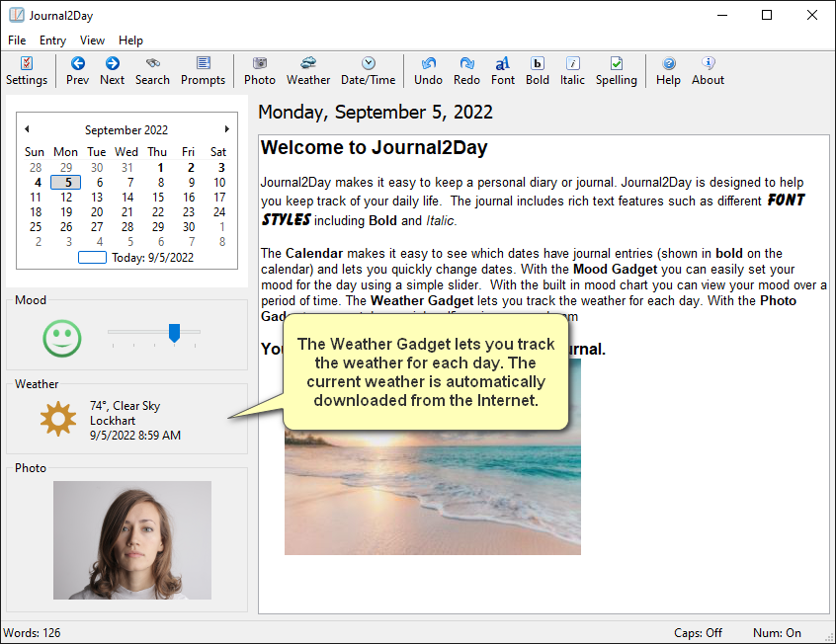
Task: Select September 3 on the calendar
Action: point(221,167)
